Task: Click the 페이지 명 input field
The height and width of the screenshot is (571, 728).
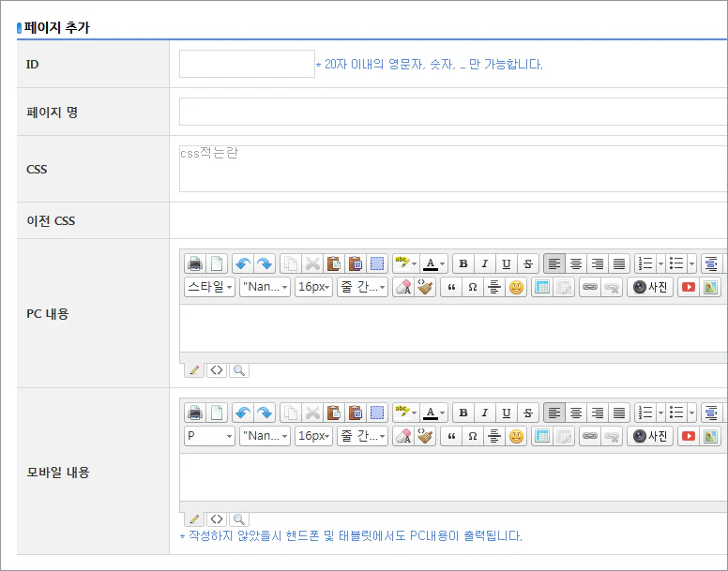Action: click(x=453, y=112)
